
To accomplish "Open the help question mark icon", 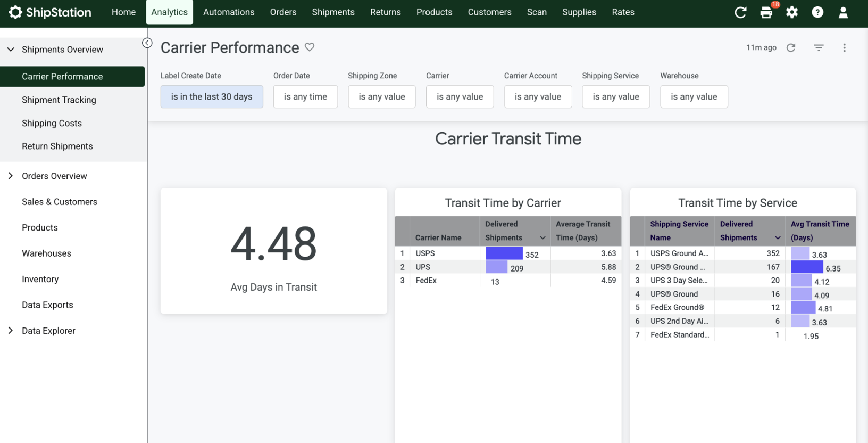I will click(x=817, y=12).
